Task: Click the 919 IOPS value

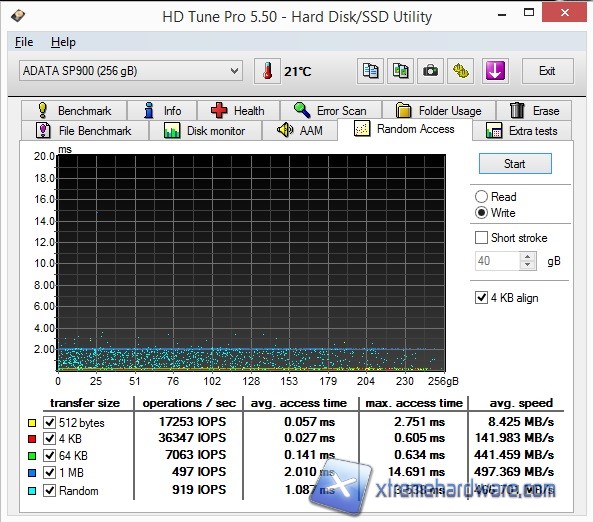Action: point(199,489)
